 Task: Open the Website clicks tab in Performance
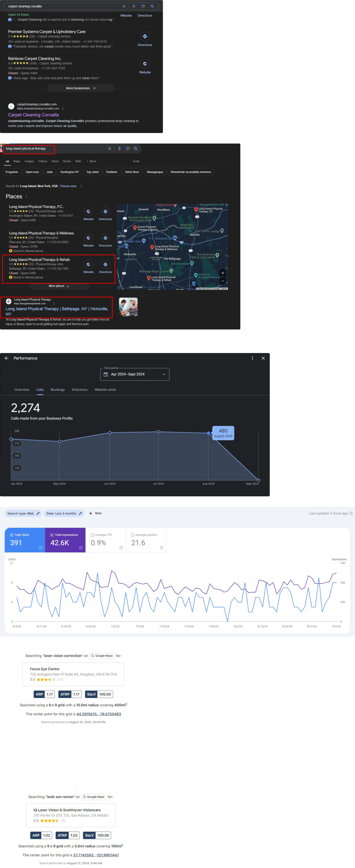(105, 390)
